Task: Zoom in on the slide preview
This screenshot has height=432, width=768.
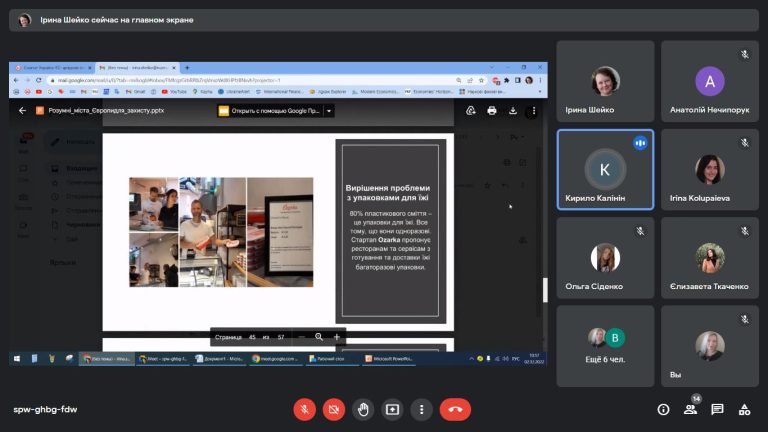Action: [336, 337]
